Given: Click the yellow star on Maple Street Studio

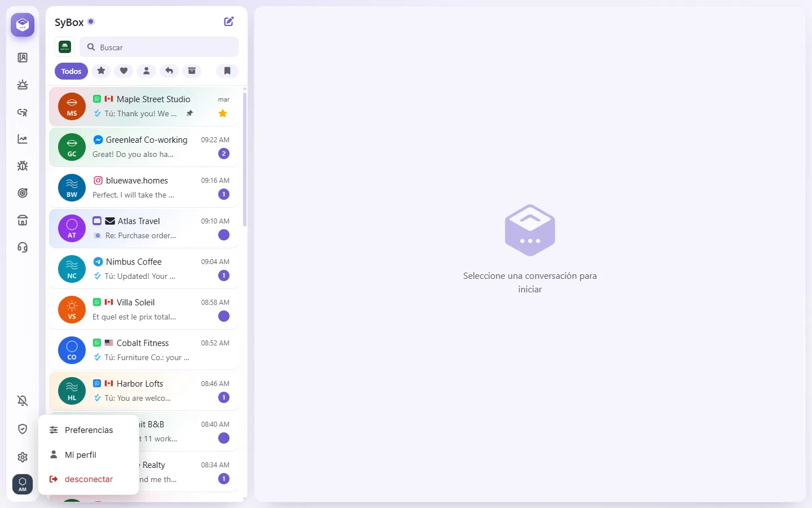Looking at the screenshot, I should point(223,113).
